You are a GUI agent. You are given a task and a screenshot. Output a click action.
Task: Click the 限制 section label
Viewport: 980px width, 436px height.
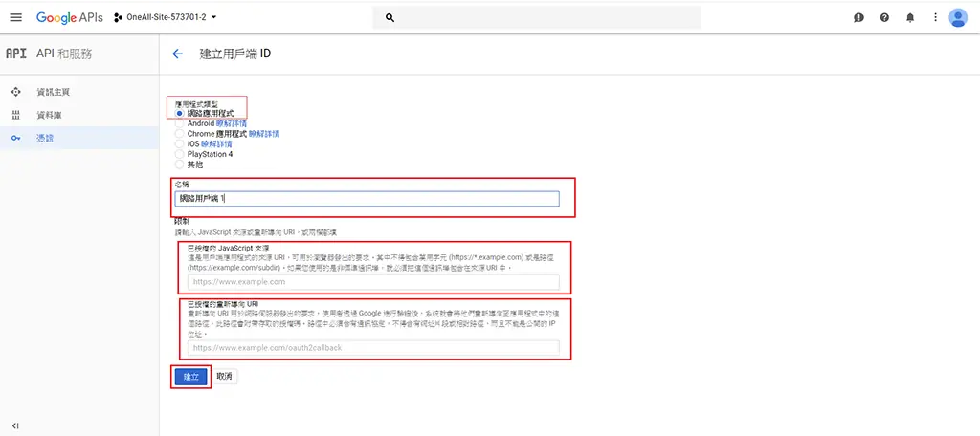(183, 221)
